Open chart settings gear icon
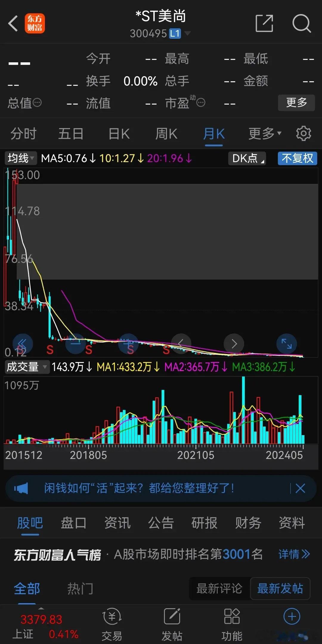Image resolution: width=322 pixels, height=644 pixels. click(304, 133)
